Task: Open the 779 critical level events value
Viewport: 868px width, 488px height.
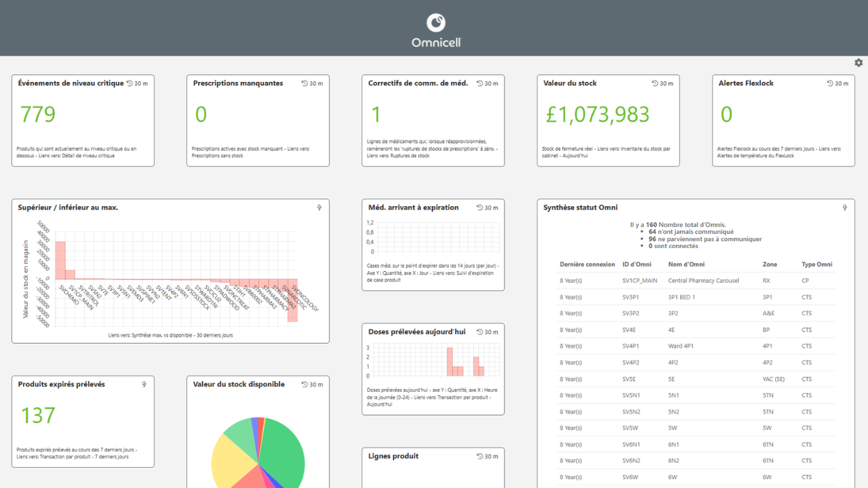Action: click(38, 115)
